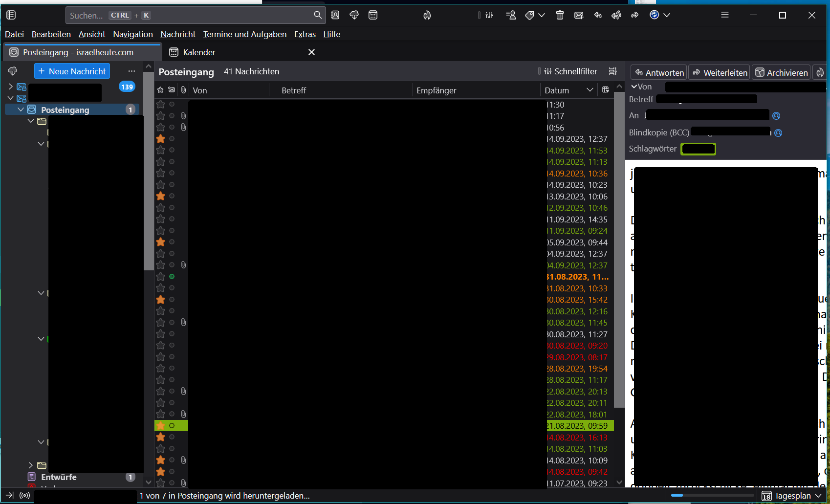
Task: Click the message list display options icon
Action: [x=612, y=71]
